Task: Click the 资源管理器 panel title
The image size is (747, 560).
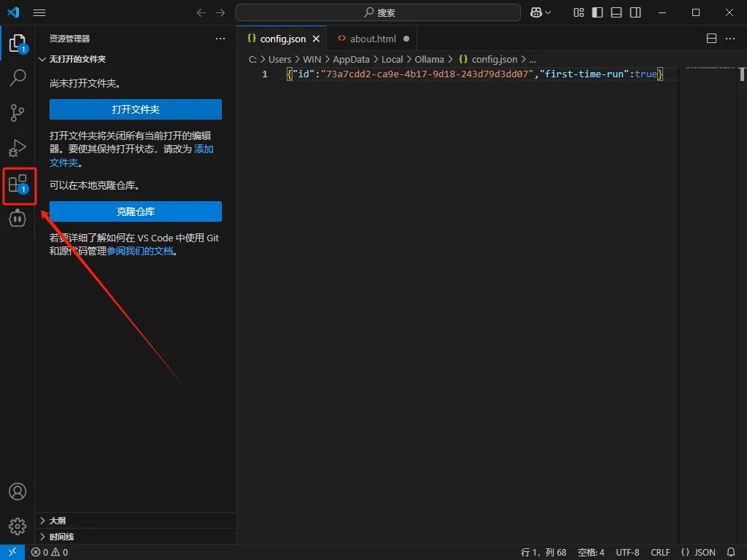Action: tap(69, 39)
